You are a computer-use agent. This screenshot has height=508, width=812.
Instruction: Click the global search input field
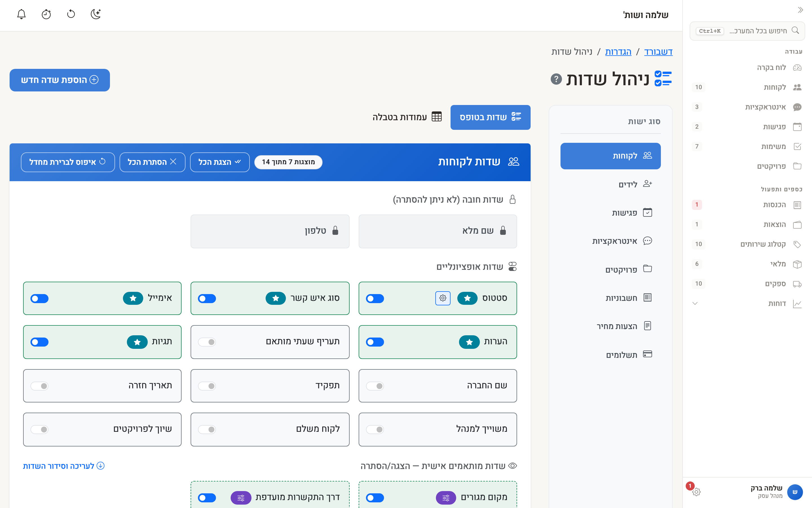747,31
